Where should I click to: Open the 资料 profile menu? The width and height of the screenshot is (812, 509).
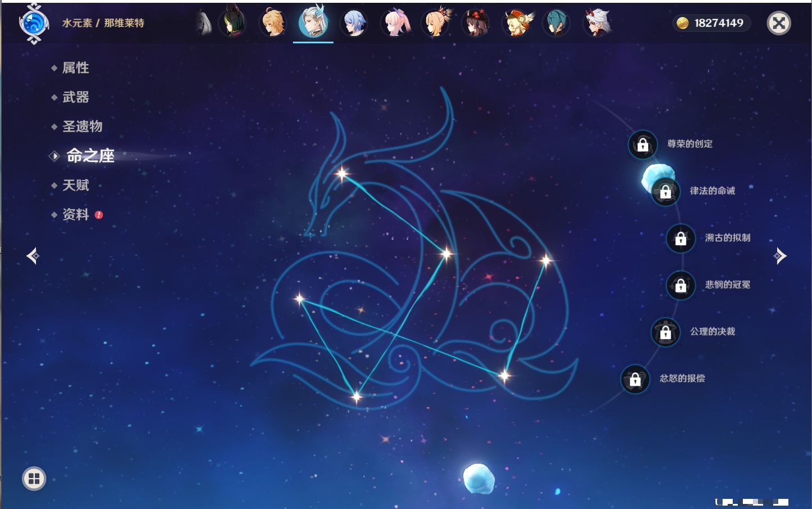click(x=75, y=214)
